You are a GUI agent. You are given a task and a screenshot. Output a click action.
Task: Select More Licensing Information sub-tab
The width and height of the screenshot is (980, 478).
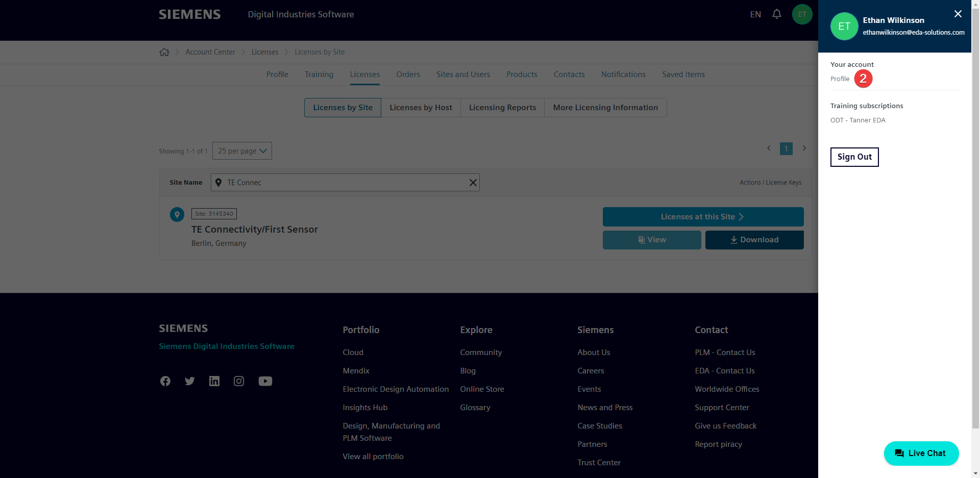pyautogui.click(x=605, y=108)
